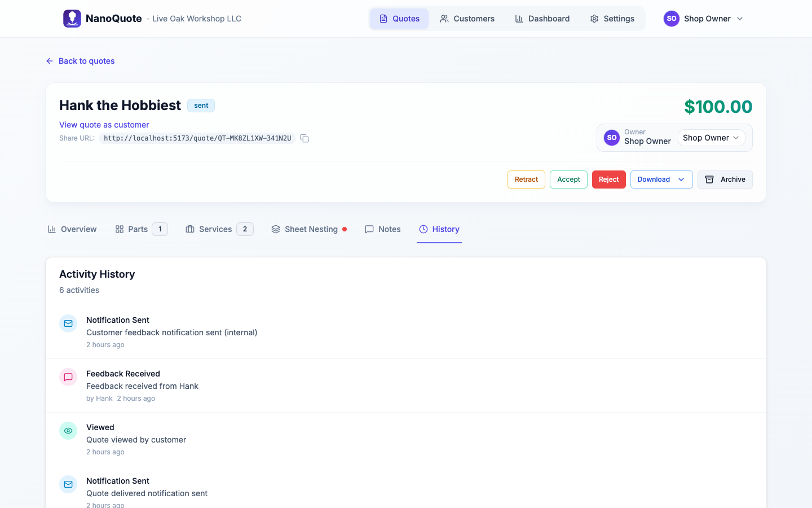Click the SO avatar badge near Shop Owner
The image size is (812, 508).
click(612, 138)
